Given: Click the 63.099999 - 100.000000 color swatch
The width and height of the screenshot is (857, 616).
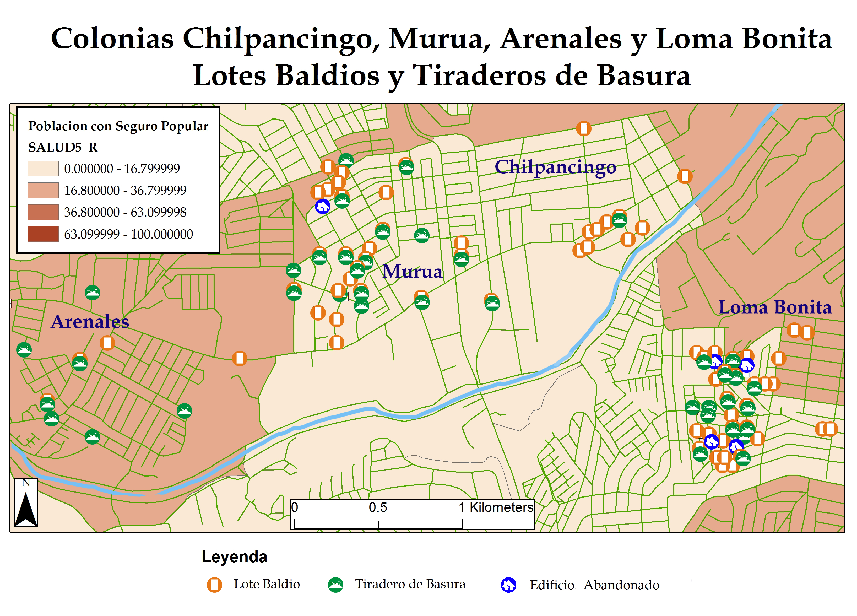Looking at the screenshot, I should 43,234.
